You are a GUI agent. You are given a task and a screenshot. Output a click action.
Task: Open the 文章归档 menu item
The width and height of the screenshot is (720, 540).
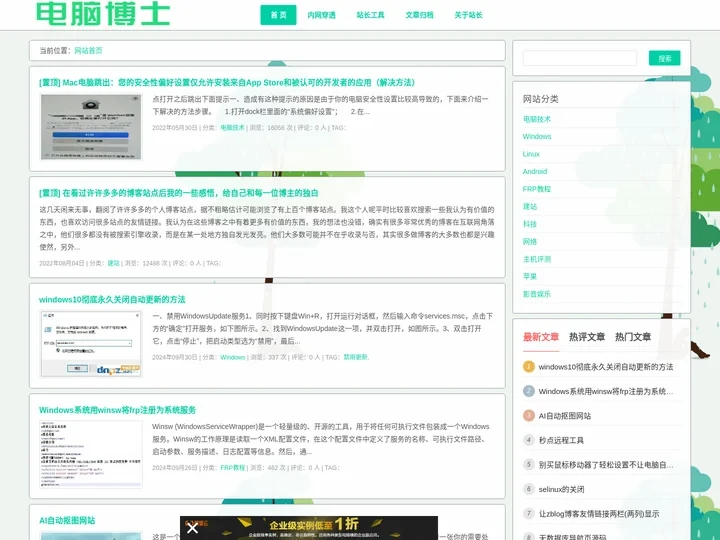tap(419, 15)
